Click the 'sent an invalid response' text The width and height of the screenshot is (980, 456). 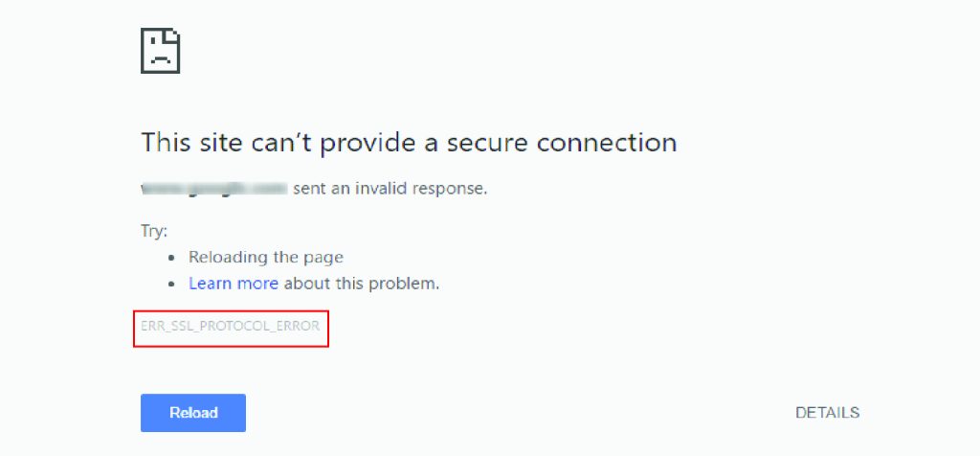pyautogui.click(x=390, y=188)
